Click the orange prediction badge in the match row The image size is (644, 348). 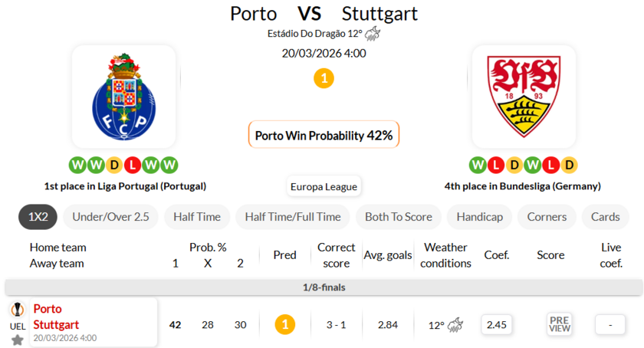point(284,324)
